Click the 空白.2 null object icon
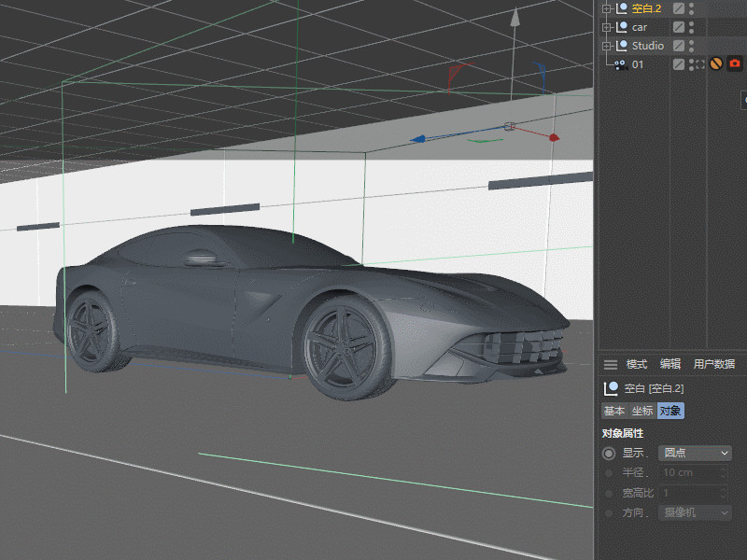 (x=621, y=8)
